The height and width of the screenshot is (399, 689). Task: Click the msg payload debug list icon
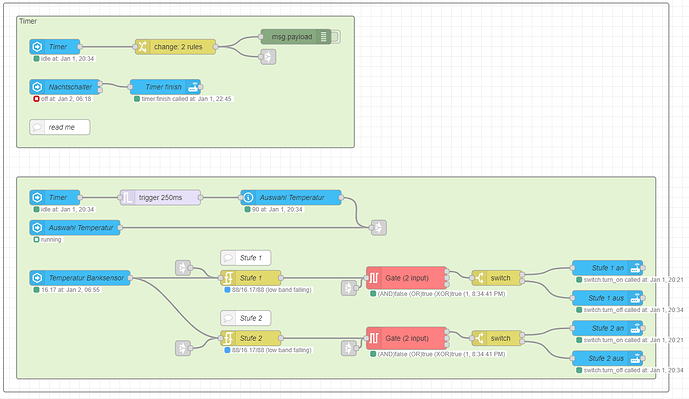point(324,37)
